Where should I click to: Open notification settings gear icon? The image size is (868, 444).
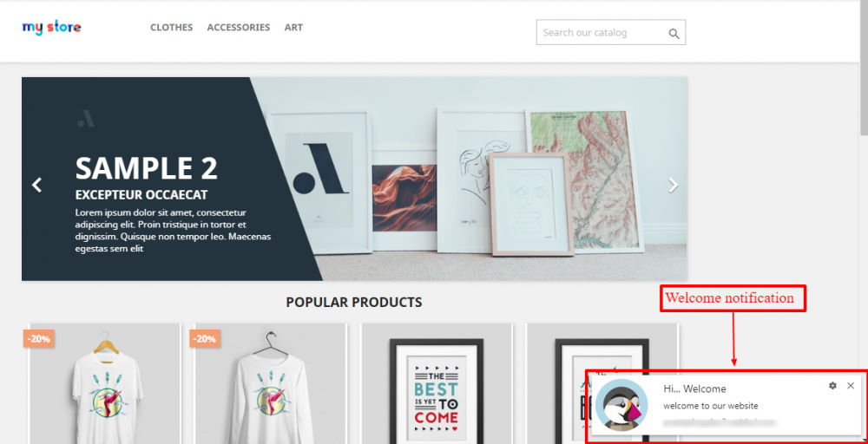pos(832,385)
